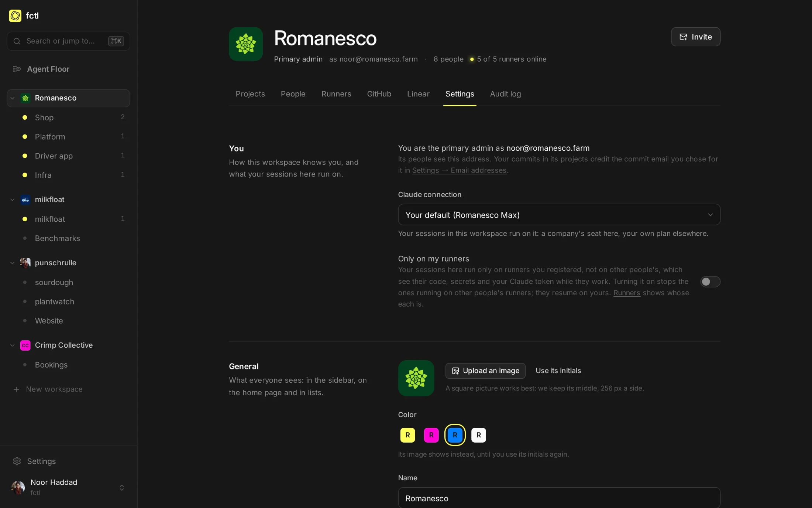812x508 pixels.
Task: Click the fctl logo icon
Action: [x=15, y=16]
